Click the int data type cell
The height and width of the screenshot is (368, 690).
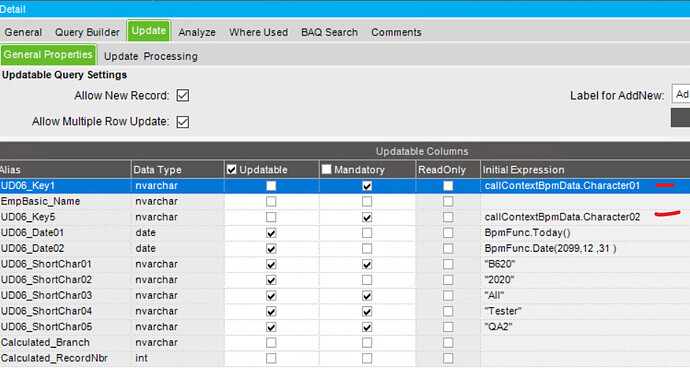click(x=177, y=358)
